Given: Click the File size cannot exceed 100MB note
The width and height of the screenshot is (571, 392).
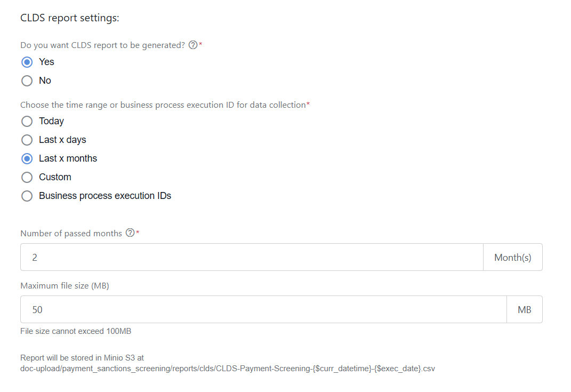Looking at the screenshot, I should (76, 331).
